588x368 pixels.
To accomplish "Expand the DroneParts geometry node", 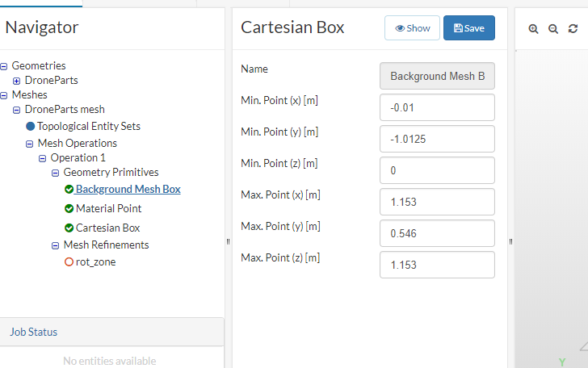I will pos(17,81).
